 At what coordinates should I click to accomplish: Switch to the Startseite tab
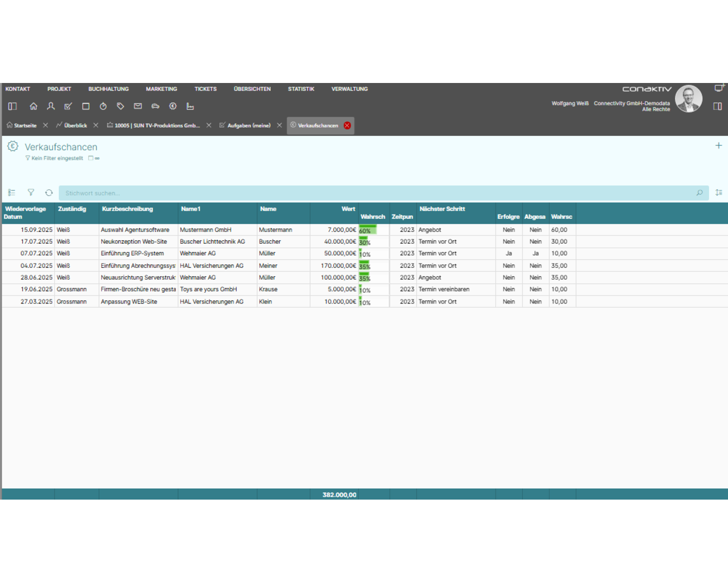click(x=22, y=126)
